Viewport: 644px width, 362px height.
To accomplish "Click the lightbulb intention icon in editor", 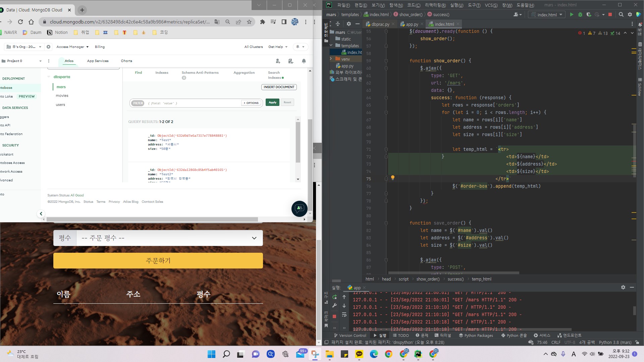I will coord(393,178).
